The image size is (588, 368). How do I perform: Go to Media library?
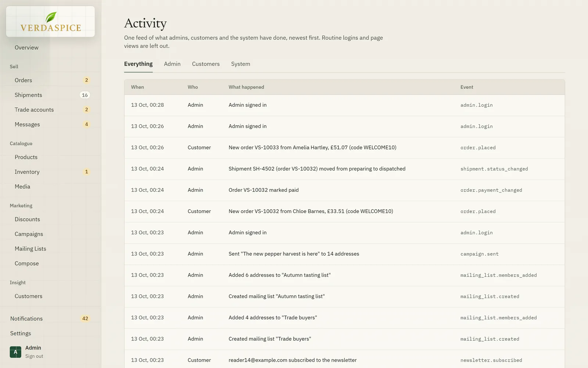point(22,187)
